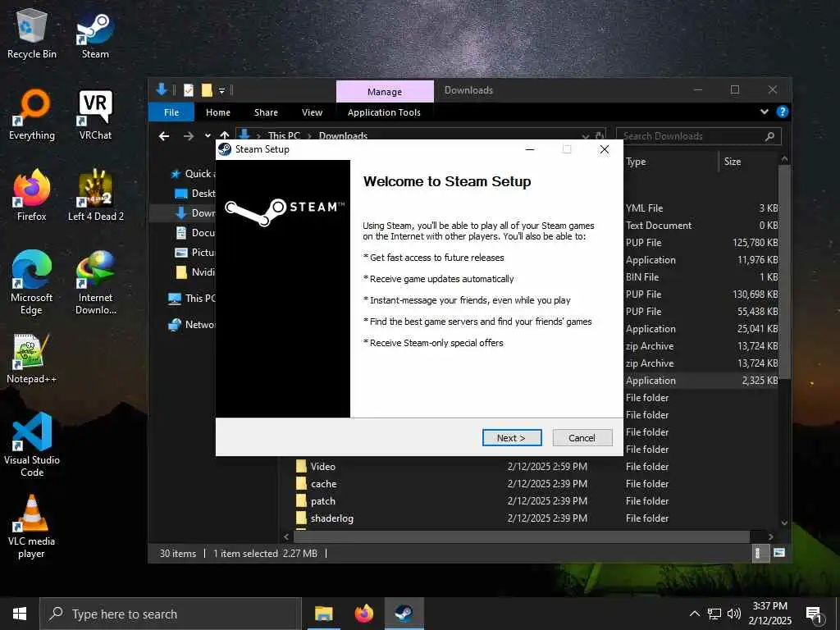Image resolution: width=840 pixels, height=630 pixels.
Task: Select Network in the navigation pane
Action: click(x=192, y=325)
